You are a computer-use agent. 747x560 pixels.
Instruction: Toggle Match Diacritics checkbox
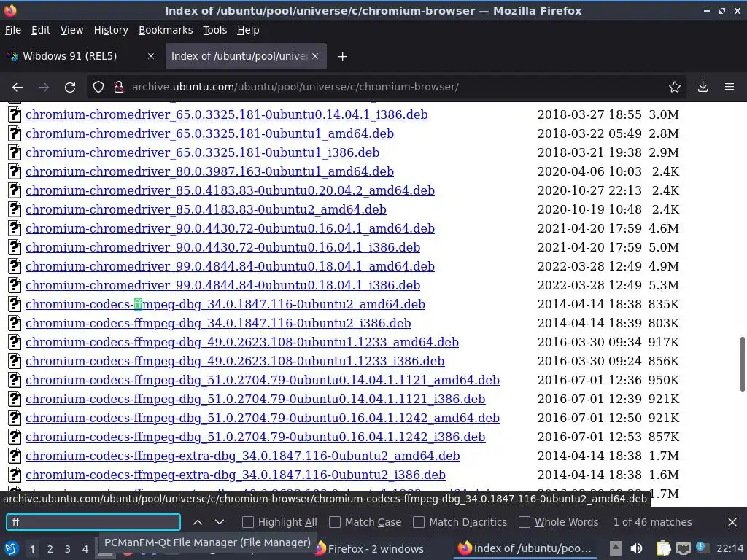point(419,522)
